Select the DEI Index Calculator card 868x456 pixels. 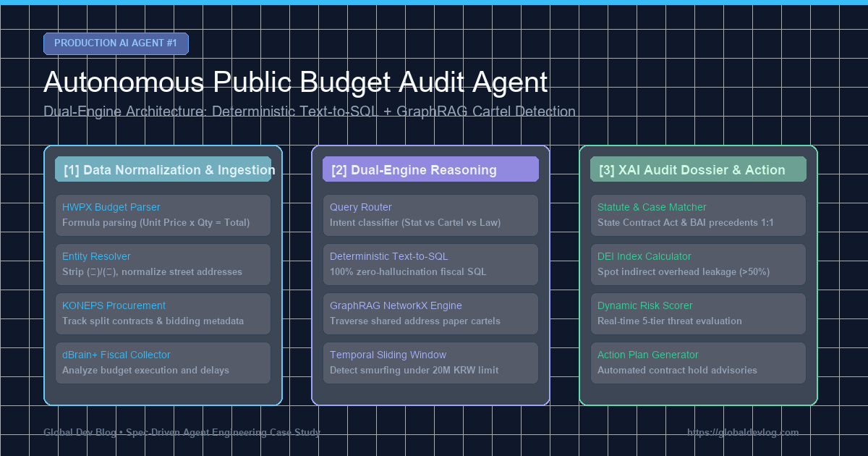pyautogui.click(x=698, y=264)
